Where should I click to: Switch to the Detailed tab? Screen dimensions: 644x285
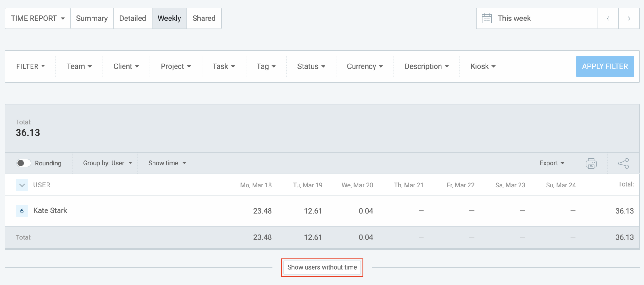click(132, 19)
